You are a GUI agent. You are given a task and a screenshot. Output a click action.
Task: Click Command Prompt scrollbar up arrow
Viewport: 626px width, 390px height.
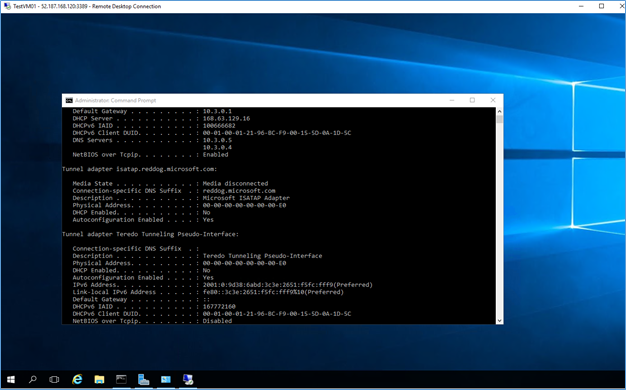coord(499,111)
